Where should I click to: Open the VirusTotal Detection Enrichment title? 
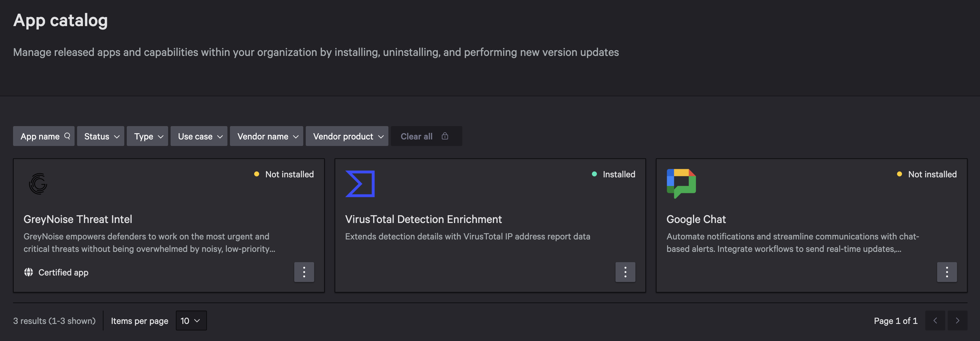coord(423,219)
